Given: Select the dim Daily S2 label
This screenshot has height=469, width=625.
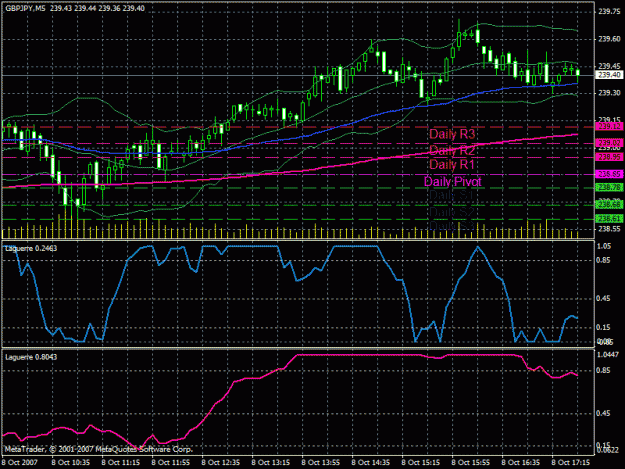Looking at the screenshot, I should coord(451,212).
